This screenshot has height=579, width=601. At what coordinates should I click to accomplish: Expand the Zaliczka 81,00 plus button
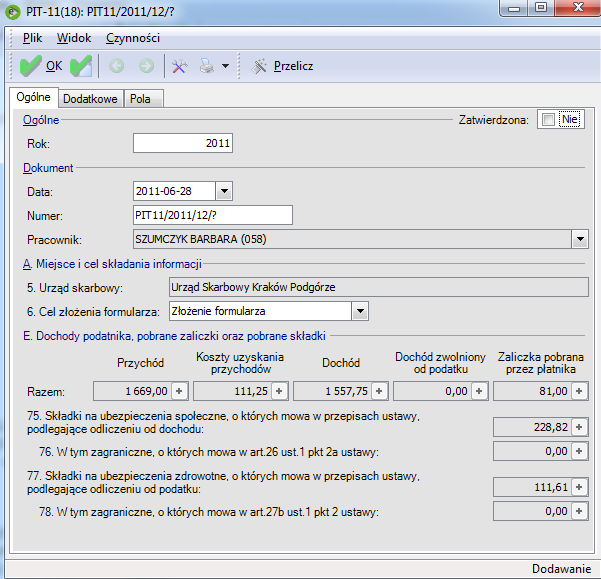[579, 391]
